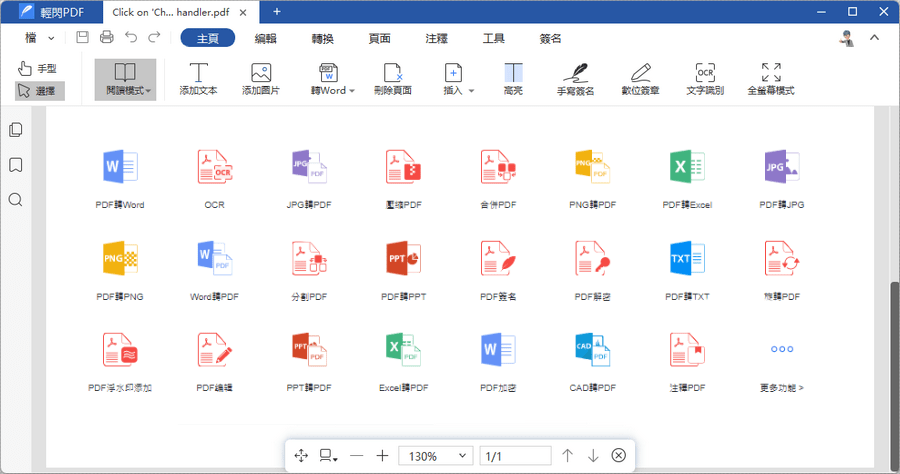Click 添加圖片 add image tool
This screenshot has width=900, height=474.
pos(261,79)
